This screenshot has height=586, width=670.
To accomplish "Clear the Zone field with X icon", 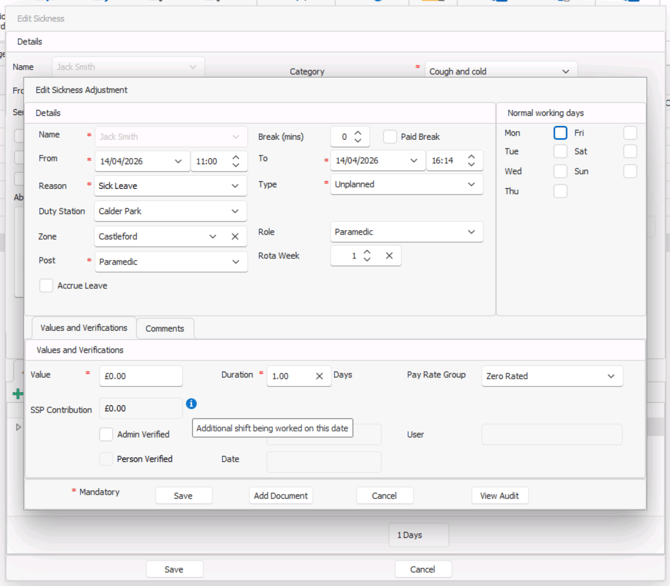I will pyautogui.click(x=235, y=237).
